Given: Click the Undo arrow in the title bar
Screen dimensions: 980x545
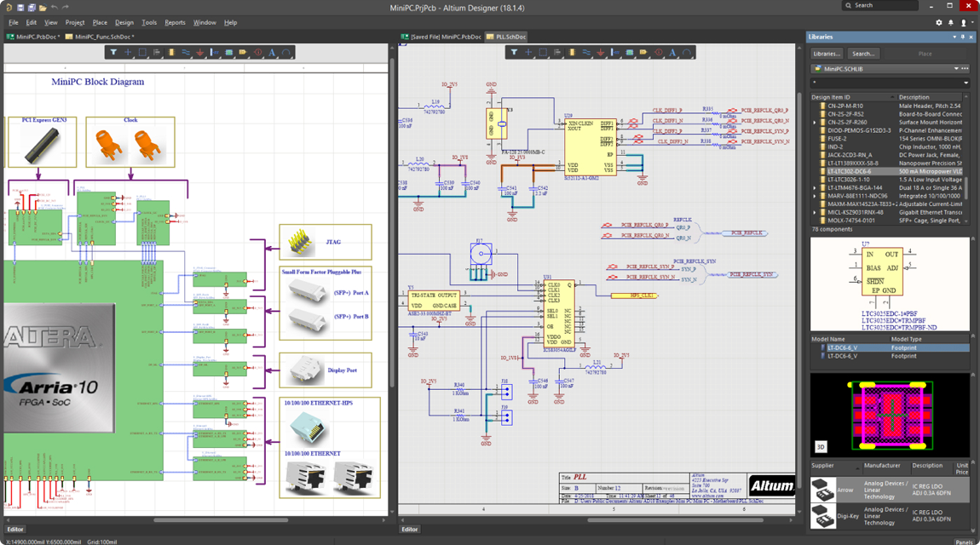Looking at the screenshot, I should point(55,8).
